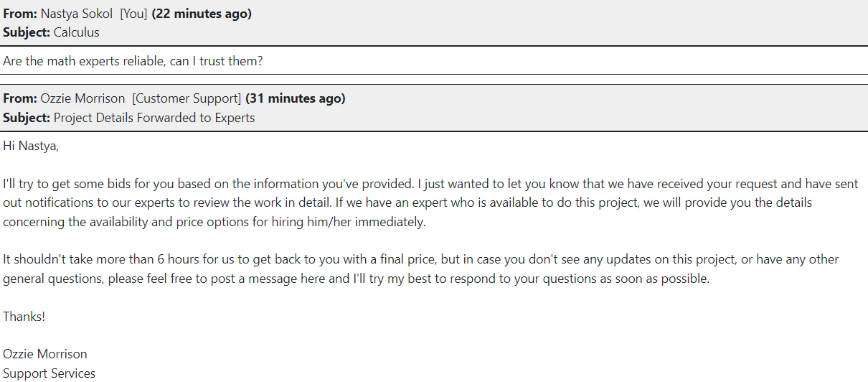Click the Subject label of first message
This screenshot has height=382, width=868.
click(x=27, y=32)
